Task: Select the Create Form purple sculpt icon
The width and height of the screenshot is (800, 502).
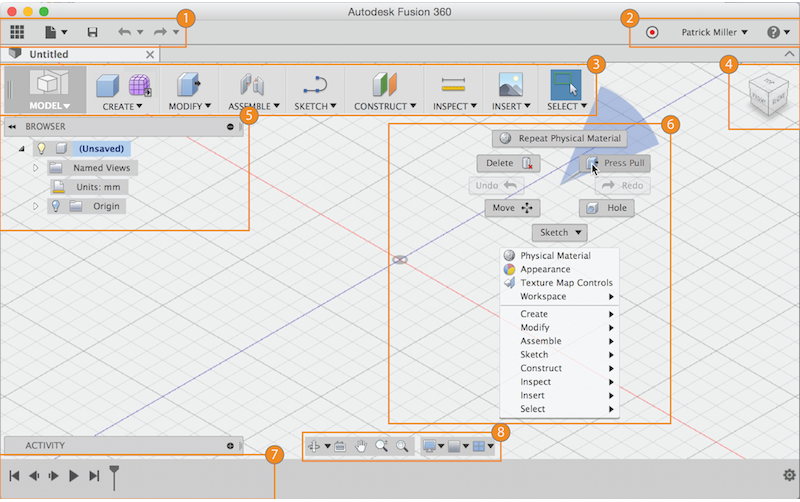Action: (x=139, y=85)
